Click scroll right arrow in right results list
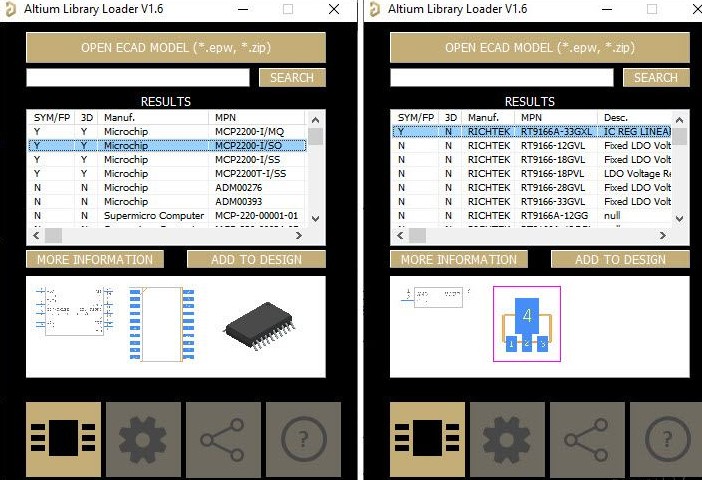Image resolution: width=702 pixels, height=480 pixels. 663,235
